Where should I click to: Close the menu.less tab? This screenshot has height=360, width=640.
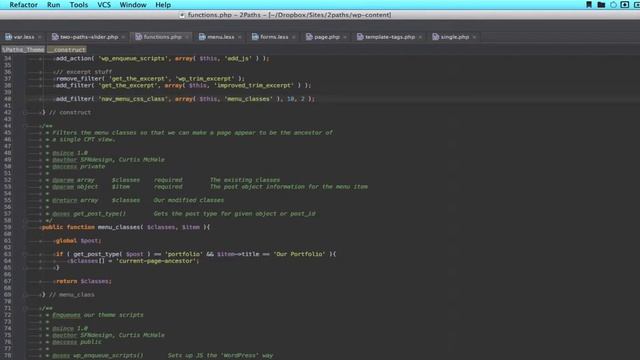[x=240, y=37]
